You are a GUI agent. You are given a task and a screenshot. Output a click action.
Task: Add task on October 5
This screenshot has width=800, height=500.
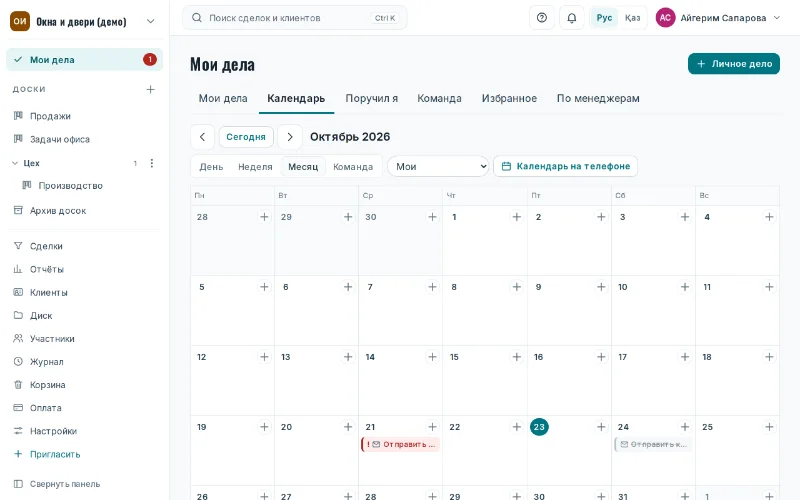(264, 287)
